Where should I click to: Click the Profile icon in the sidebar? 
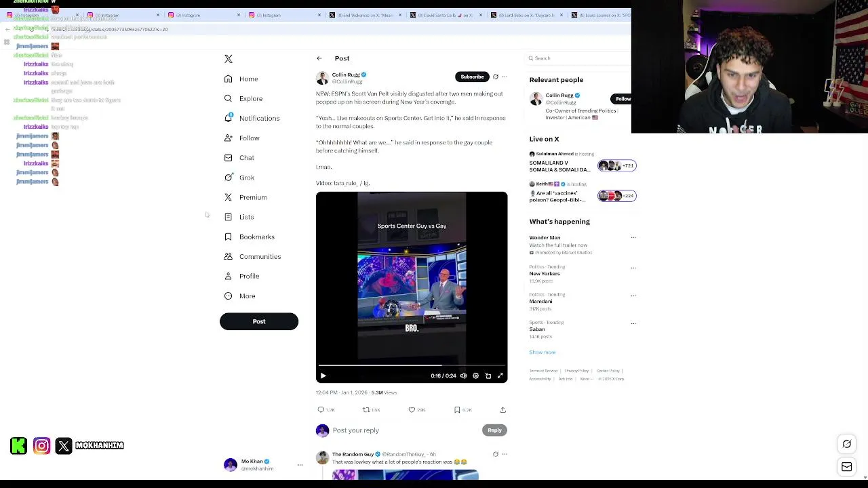tap(229, 276)
